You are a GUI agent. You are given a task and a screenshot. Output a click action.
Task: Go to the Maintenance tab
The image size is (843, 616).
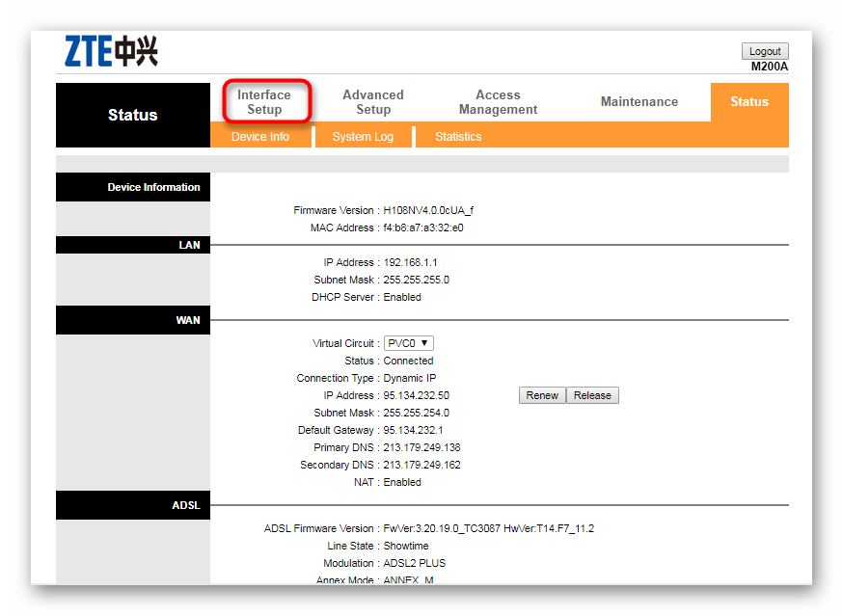coord(639,101)
